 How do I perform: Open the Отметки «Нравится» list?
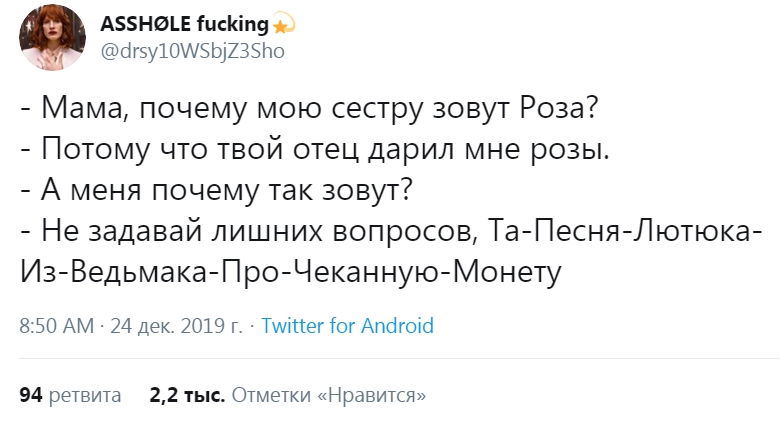(x=329, y=395)
